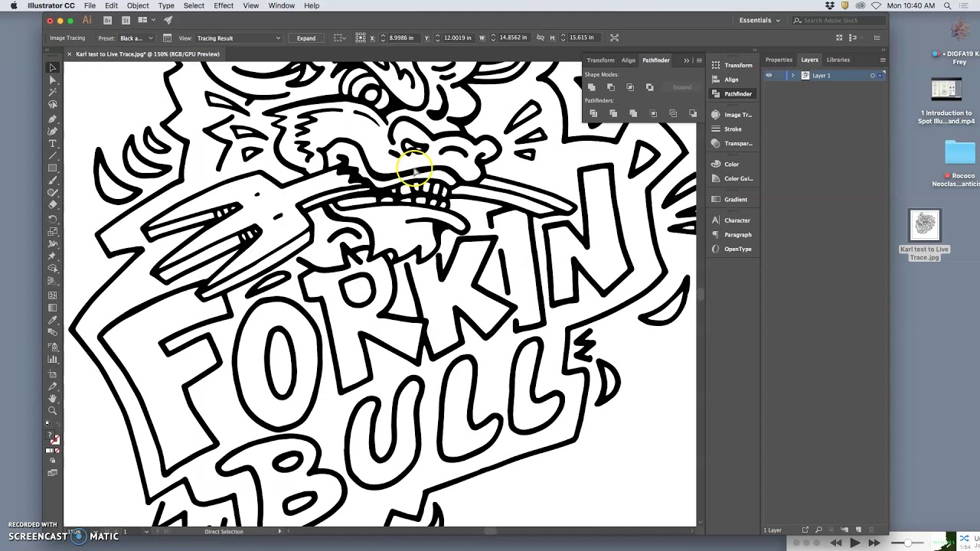Close the Karl test to Live Trace tab

coord(69,54)
